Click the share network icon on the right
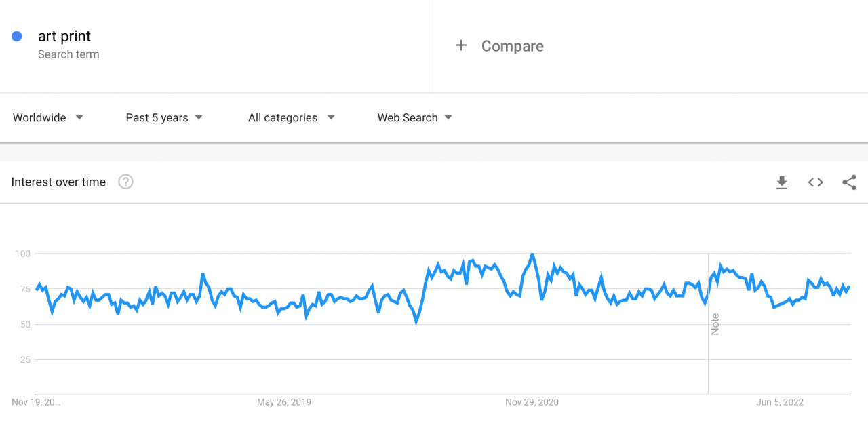The height and width of the screenshot is (432, 868). point(849,182)
